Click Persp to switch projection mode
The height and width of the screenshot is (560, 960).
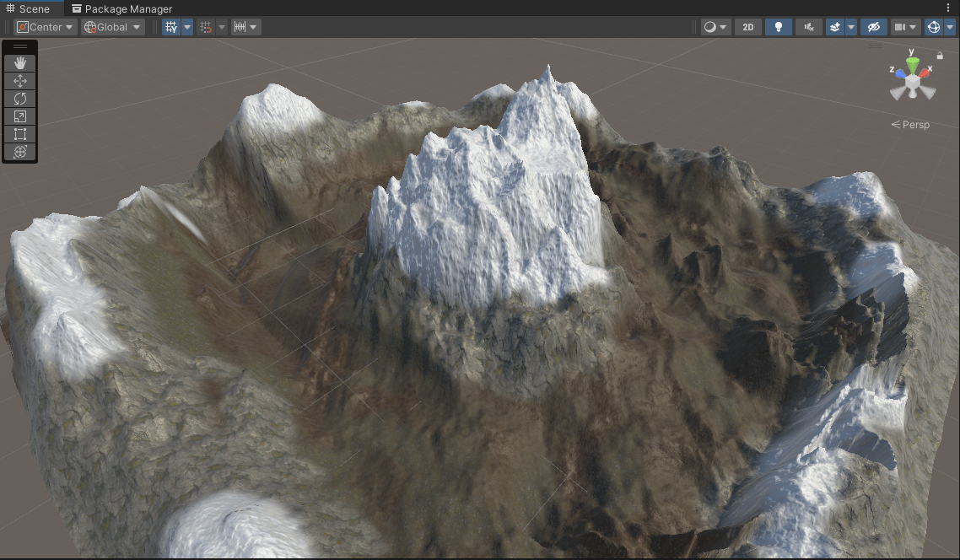click(917, 124)
